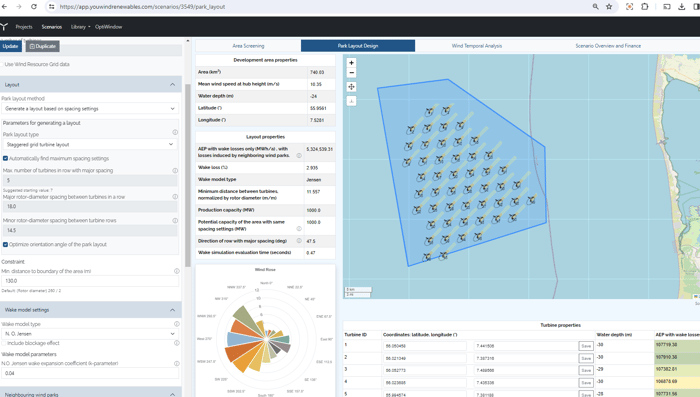
Task: Save coordinates for turbine 1
Action: coord(586,346)
